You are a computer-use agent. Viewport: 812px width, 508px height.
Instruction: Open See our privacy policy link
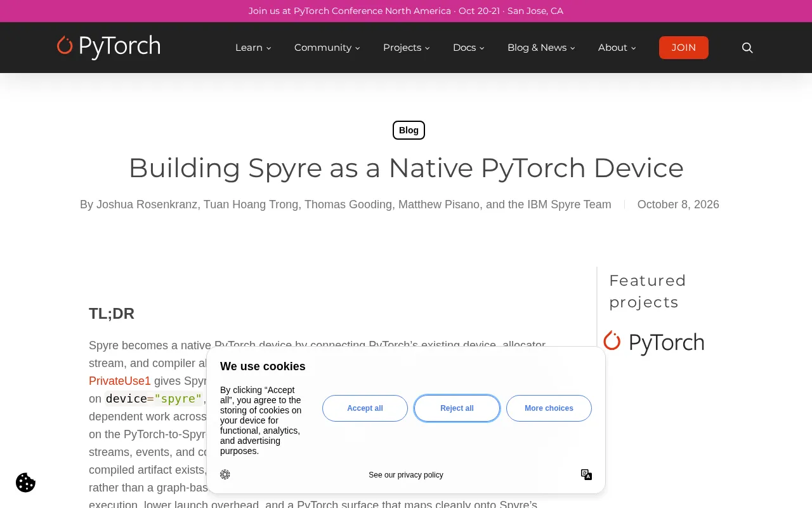click(406, 475)
